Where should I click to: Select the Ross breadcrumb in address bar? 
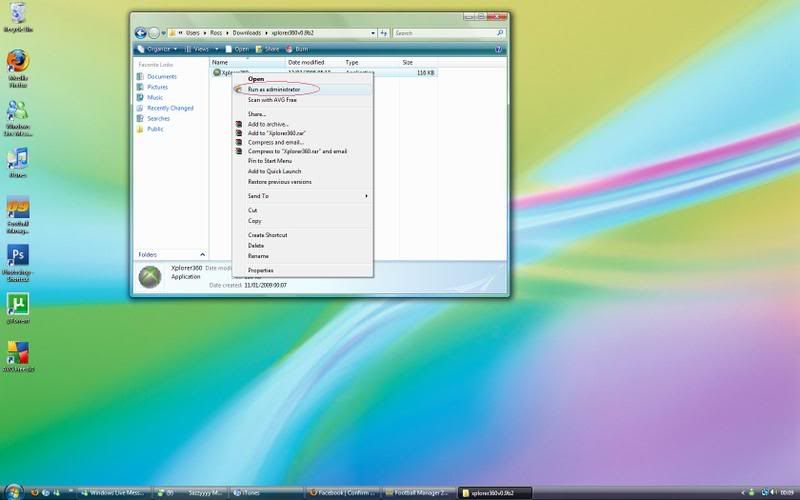click(x=216, y=33)
